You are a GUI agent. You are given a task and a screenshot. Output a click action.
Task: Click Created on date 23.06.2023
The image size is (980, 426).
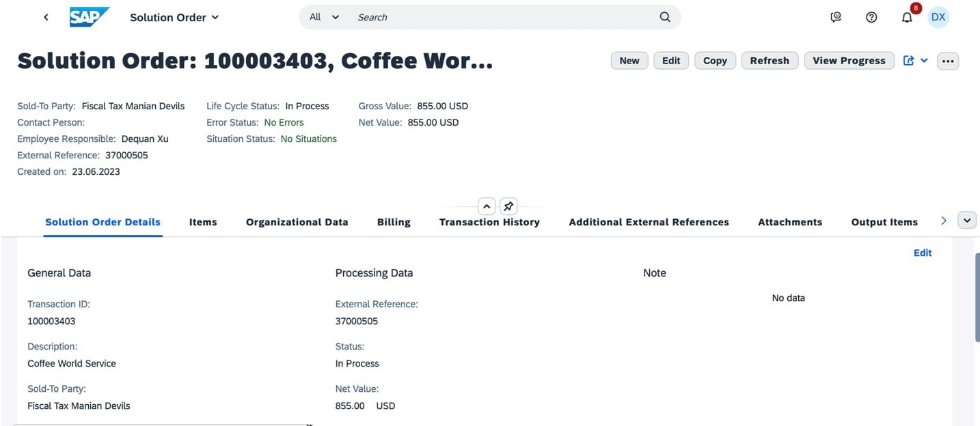click(96, 171)
